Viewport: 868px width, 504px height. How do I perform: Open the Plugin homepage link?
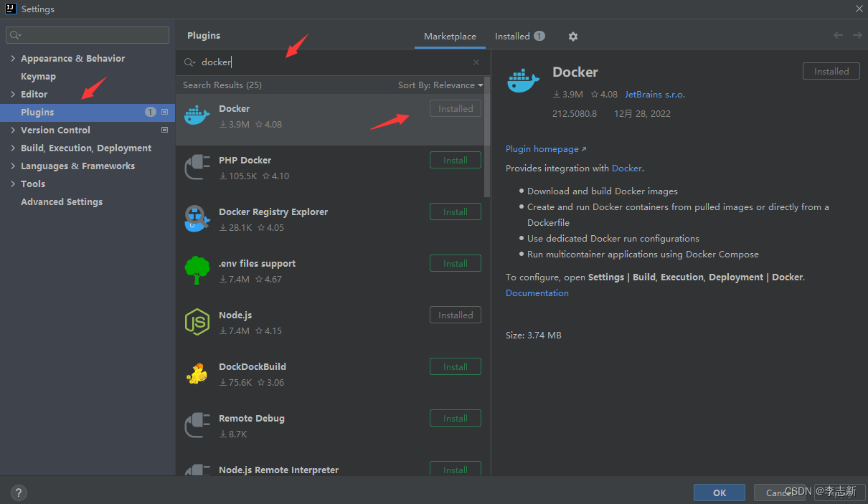point(545,149)
